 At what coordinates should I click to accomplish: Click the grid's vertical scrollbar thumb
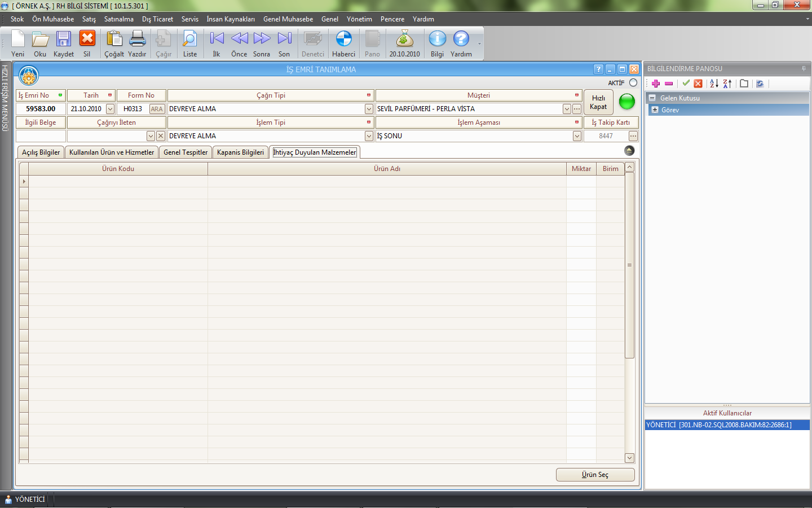(629, 265)
